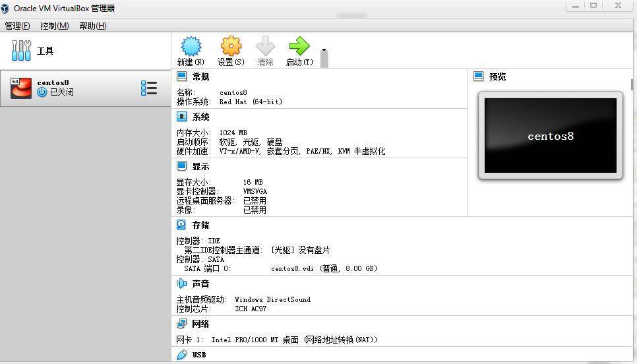This screenshot has height=364, width=637.
Task: Open the Tools (工具) icon panel
Action: [21, 50]
